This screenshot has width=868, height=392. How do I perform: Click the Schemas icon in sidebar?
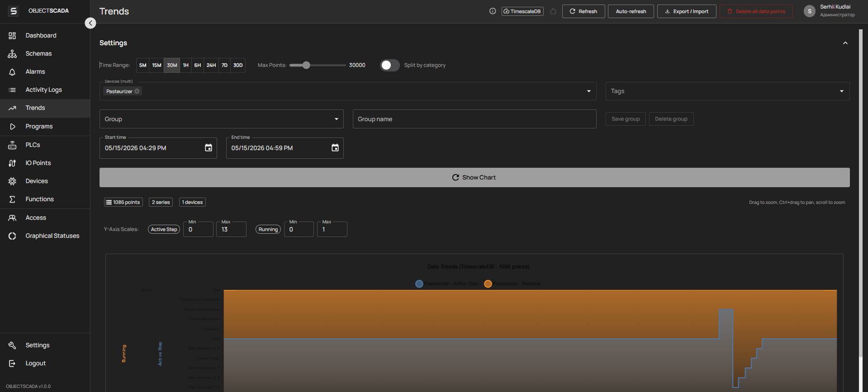pos(12,54)
